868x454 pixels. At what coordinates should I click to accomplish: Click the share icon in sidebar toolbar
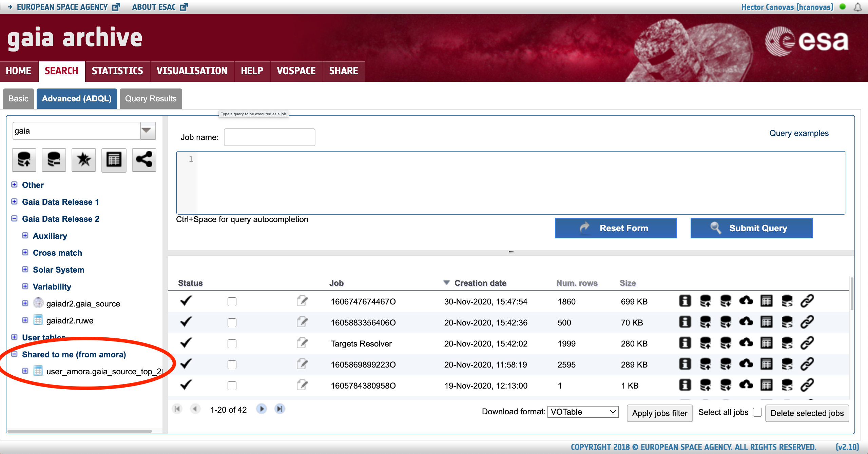coord(144,160)
